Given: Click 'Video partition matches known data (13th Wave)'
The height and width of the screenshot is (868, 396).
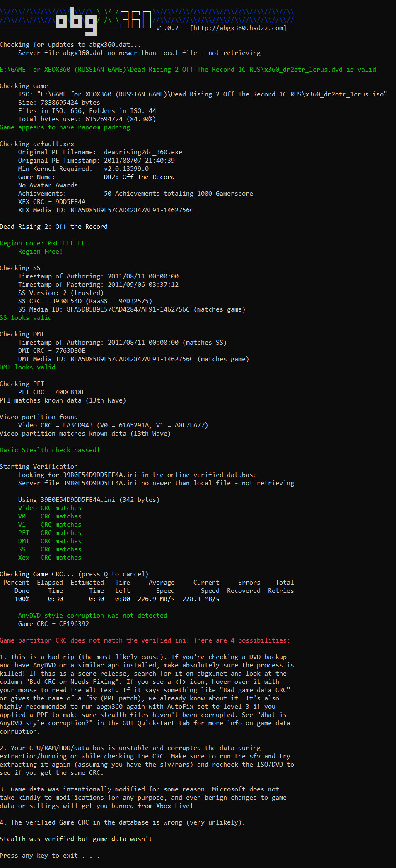Looking at the screenshot, I should (85, 434).
